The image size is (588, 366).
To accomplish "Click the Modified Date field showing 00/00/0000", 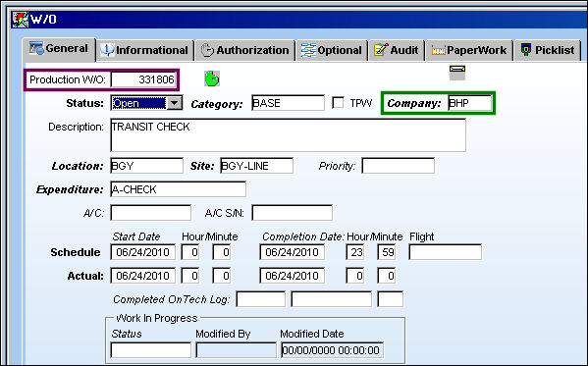I will [x=332, y=350].
